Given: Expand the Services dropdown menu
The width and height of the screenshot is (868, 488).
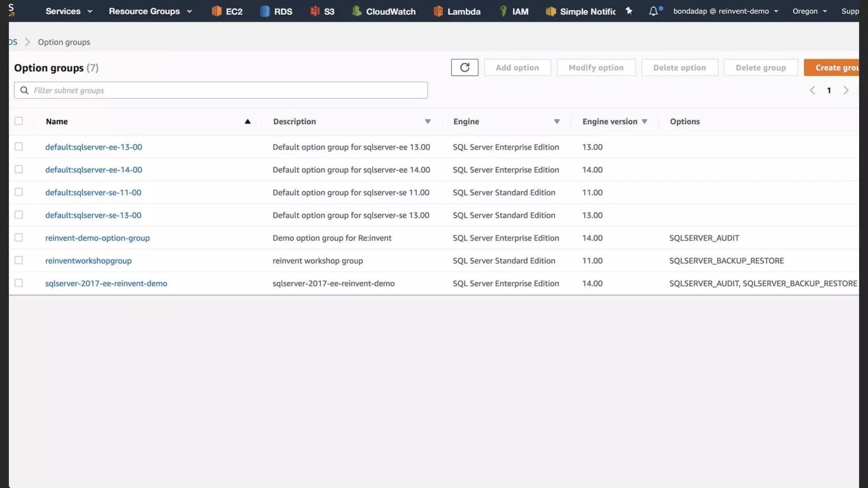Looking at the screenshot, I should coord(69,11).
